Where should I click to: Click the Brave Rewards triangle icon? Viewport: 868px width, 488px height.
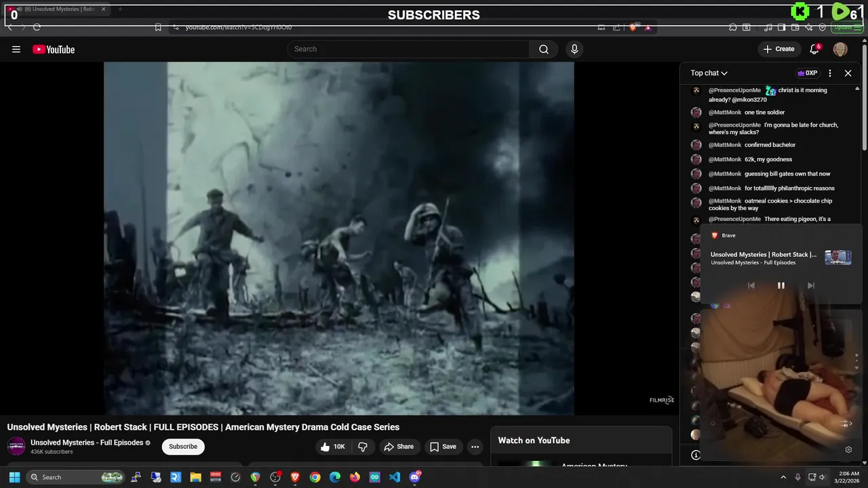tap(648, 27)
